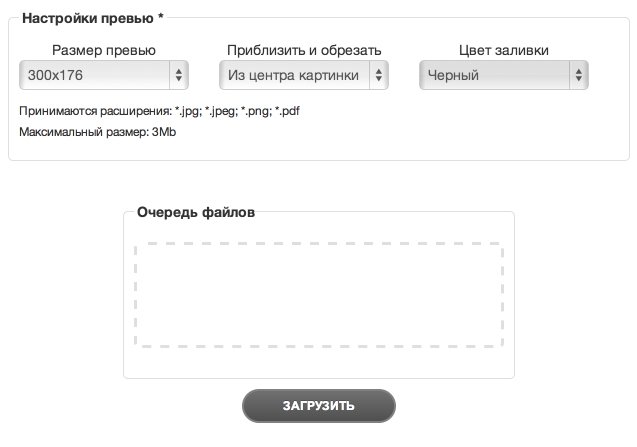Click the accepted extensions text line

point(159,111)
